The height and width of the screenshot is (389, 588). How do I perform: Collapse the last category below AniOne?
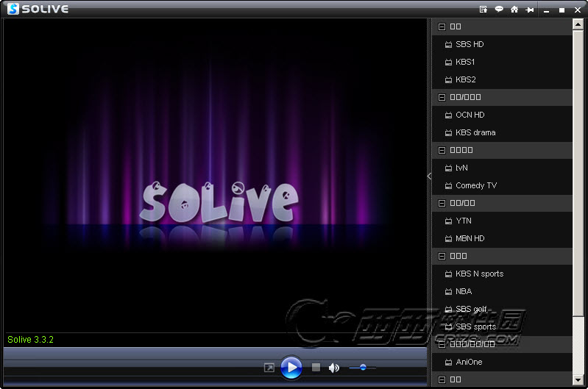(x=442, y=379)
